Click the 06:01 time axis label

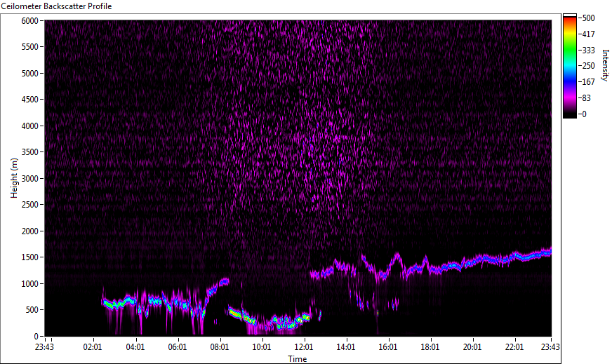tap(177, 347)
